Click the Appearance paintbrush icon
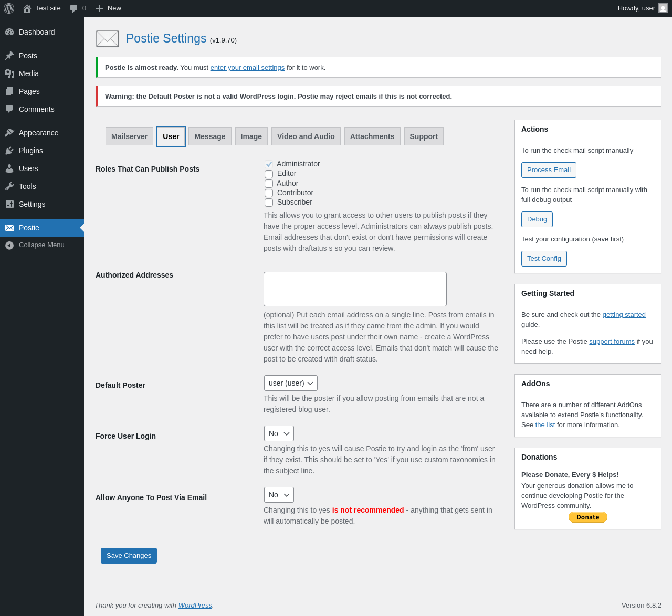This screenshot has width=672, height=616. 9,133
